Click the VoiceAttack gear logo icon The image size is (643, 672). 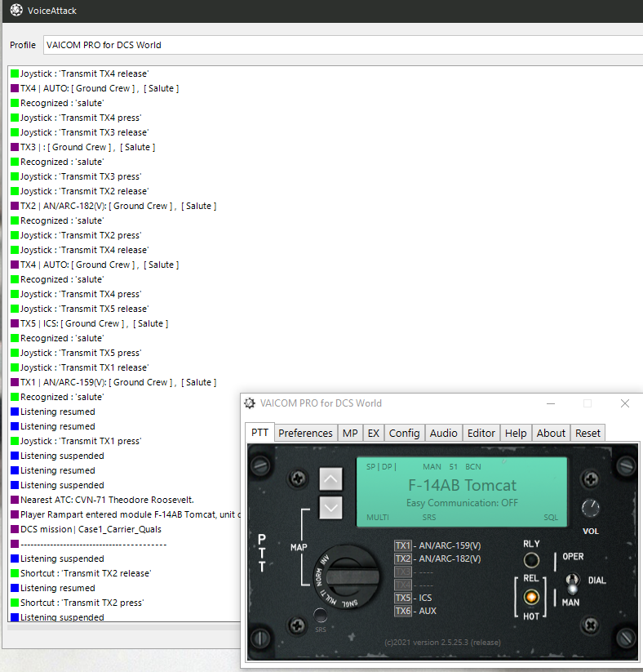(x=16, y=10)
